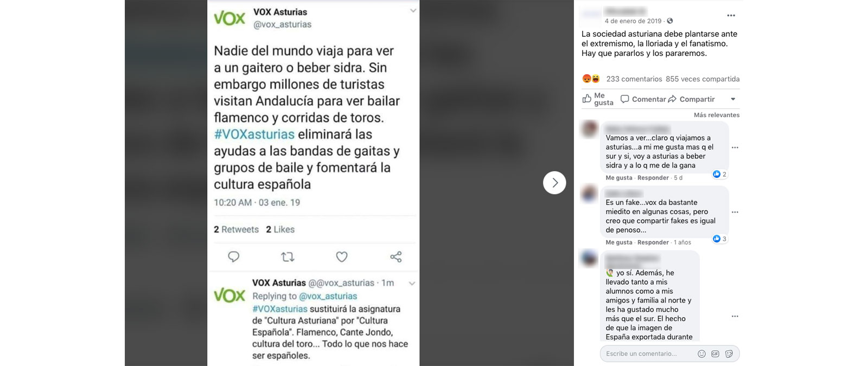
Task: Open options for first comment about Asturias
Action: [x=735, y=147]
